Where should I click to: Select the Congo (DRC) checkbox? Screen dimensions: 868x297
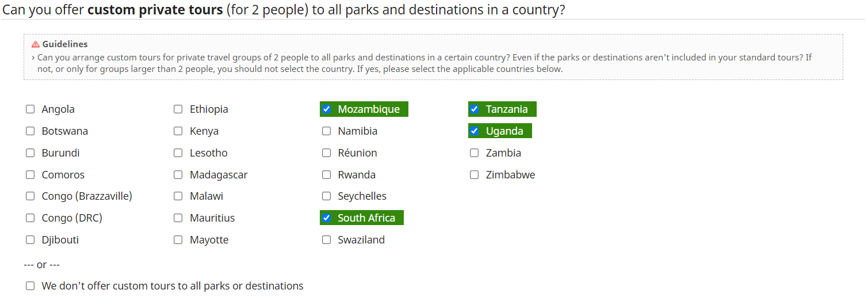click(x=30, y=218)
